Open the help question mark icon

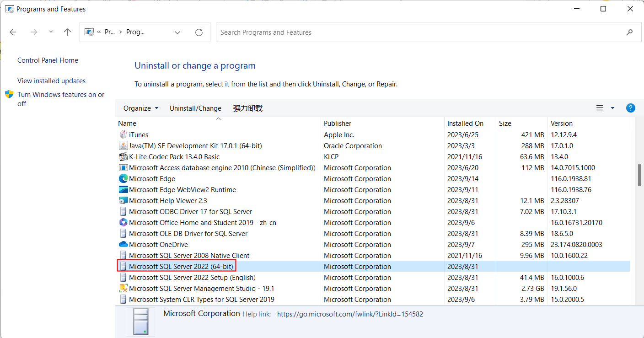tap(631, 108)
